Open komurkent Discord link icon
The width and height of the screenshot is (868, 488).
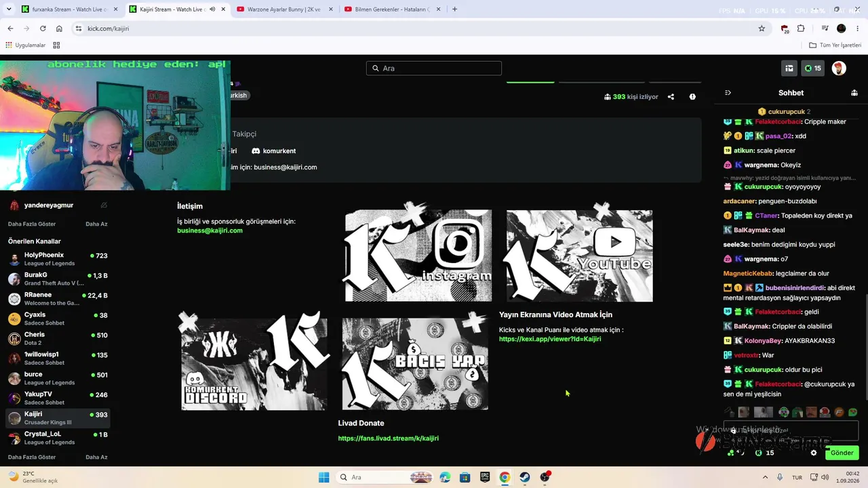click(256, 151)
